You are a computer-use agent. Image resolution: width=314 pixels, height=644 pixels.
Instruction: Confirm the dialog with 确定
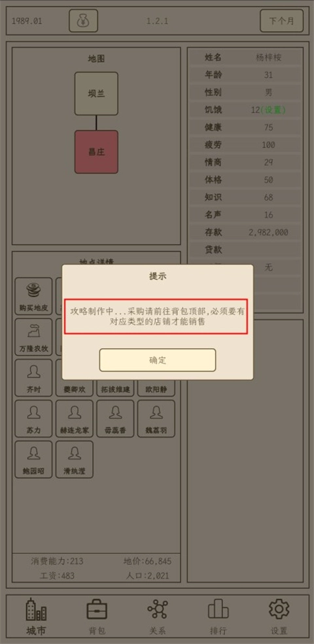click(x=158, y=360)
